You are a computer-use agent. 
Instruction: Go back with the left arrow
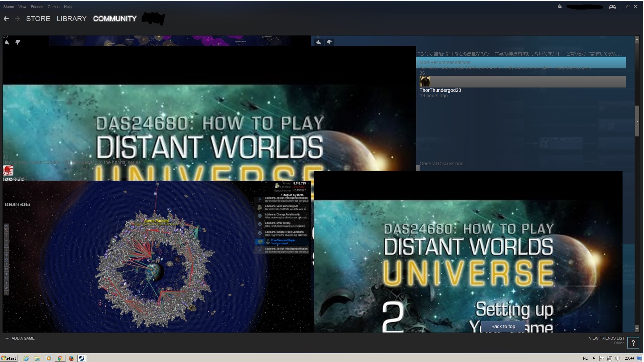coord(6,19)
